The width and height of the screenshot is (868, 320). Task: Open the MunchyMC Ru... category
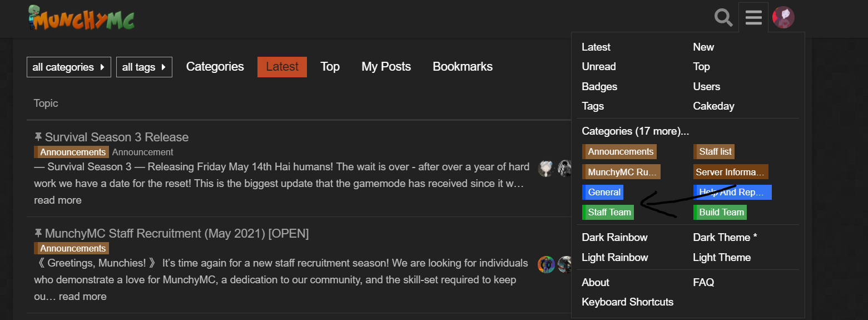pos(621,172)
